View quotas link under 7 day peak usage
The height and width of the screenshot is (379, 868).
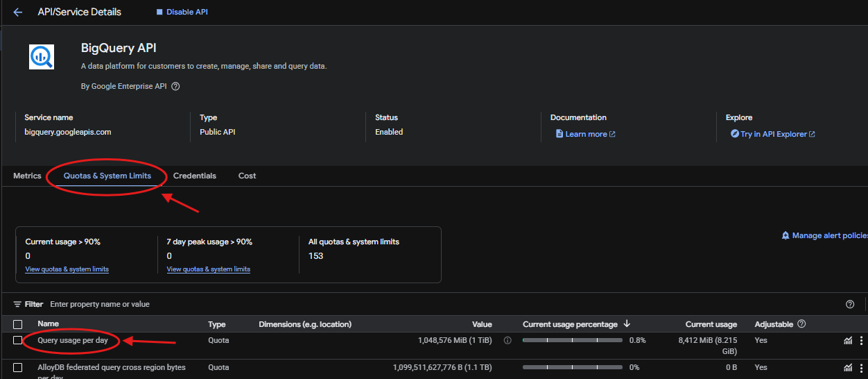pyautogui.click(x=208, y=269)
